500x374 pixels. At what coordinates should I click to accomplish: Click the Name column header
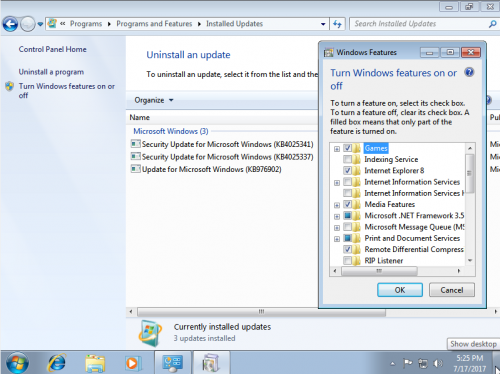[139, 117]
